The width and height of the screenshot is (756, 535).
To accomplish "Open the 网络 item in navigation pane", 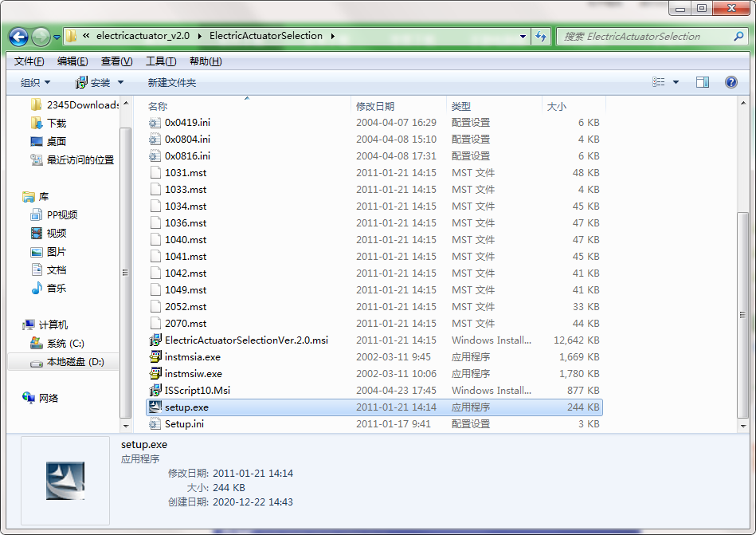I will (x=33, y=397).
